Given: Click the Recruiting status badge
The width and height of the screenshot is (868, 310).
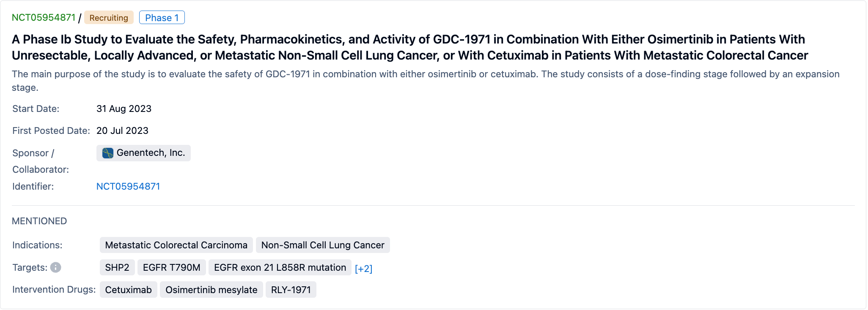Looking at the screenshot, I should coord(109,18).
